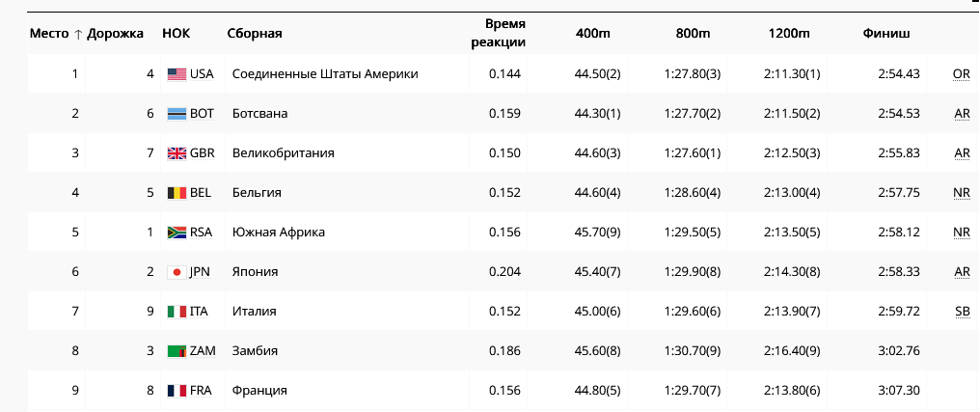
Task: Click the NR record abbreviation for Belgium
Action: click(x=961, y=193)
